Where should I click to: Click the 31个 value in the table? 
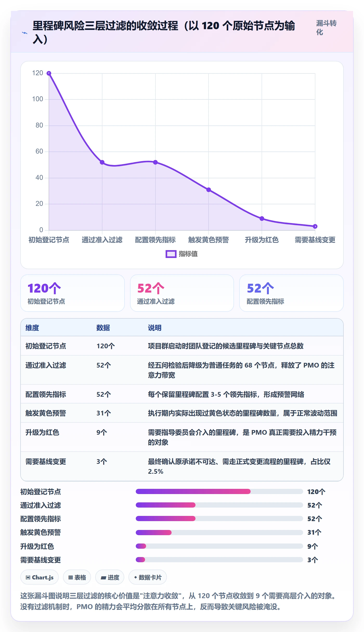pos(104,413)
